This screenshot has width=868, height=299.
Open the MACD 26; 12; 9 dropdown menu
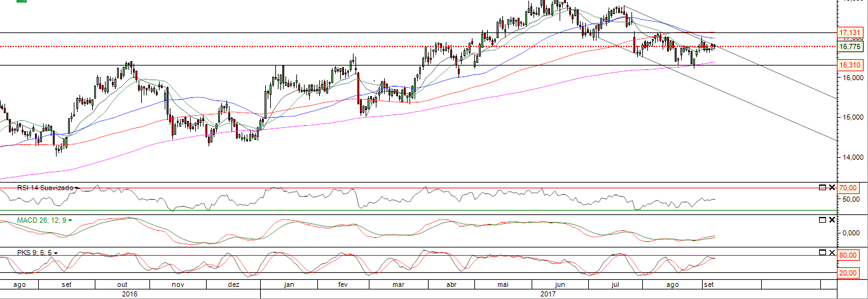[x=70, y=220]
